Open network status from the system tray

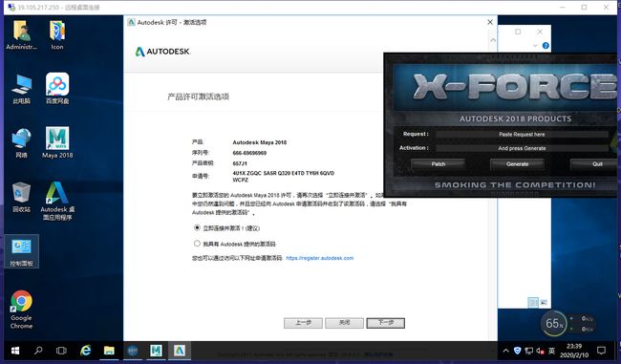[528, 351]
